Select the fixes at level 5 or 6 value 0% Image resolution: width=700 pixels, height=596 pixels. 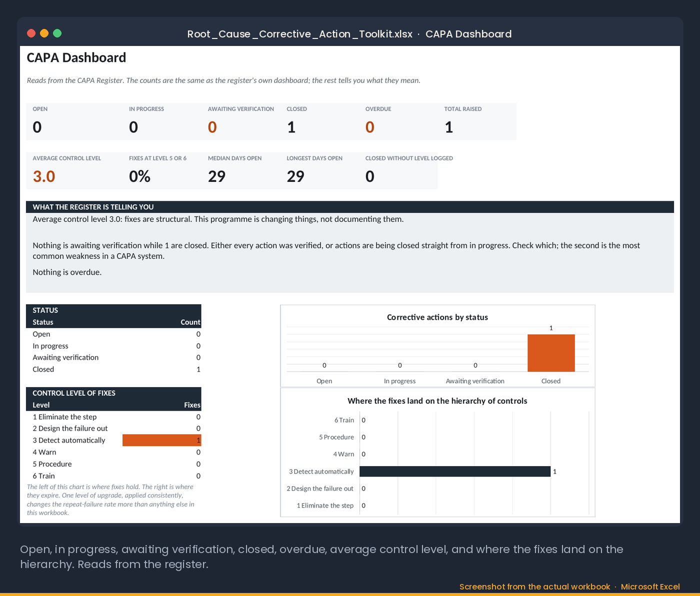140,176
